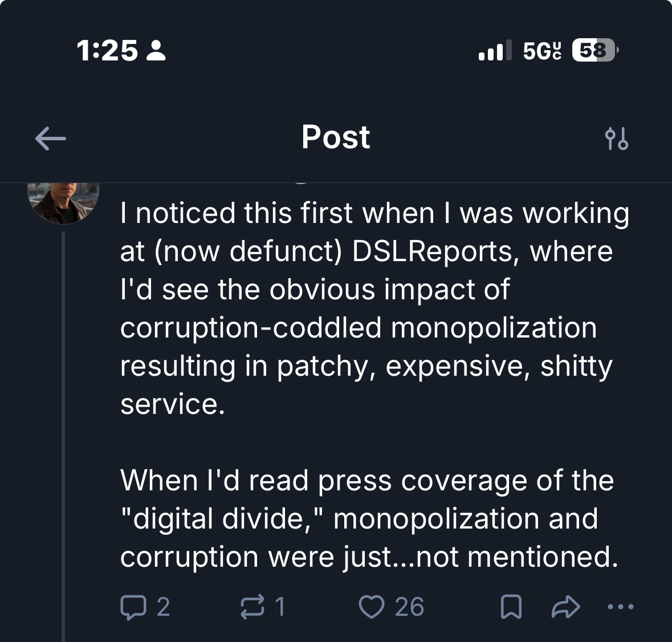Click the reply speech bubble icon

coord(132,607)
